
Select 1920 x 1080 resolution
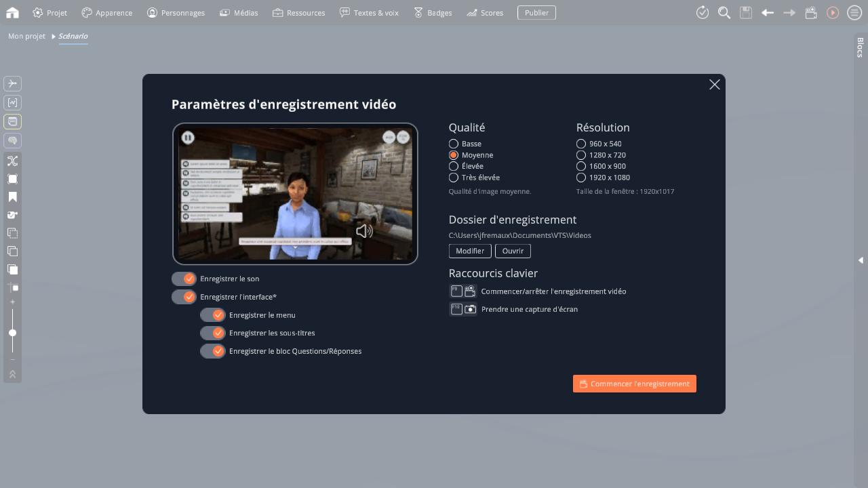(x=581, y=178)
